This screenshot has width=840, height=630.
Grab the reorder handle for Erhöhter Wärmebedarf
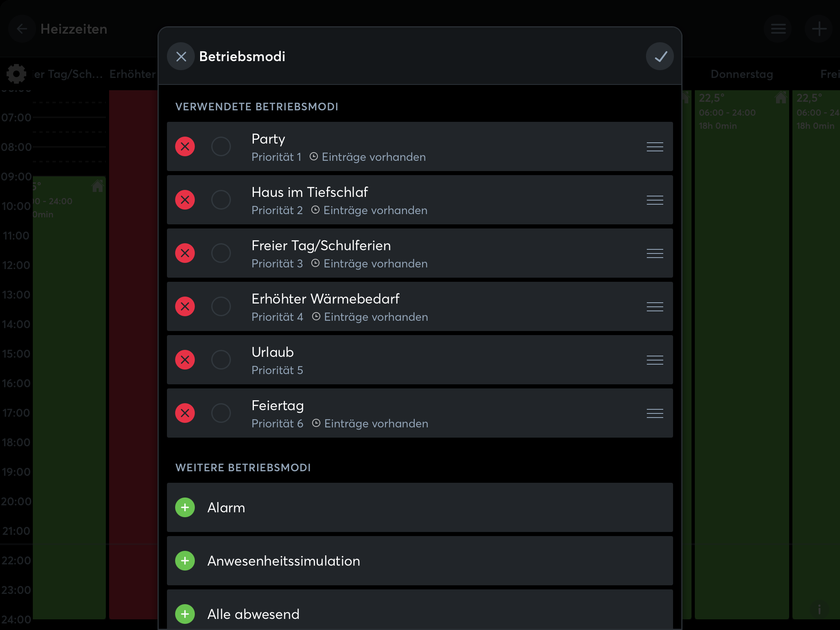coord(655,306)
